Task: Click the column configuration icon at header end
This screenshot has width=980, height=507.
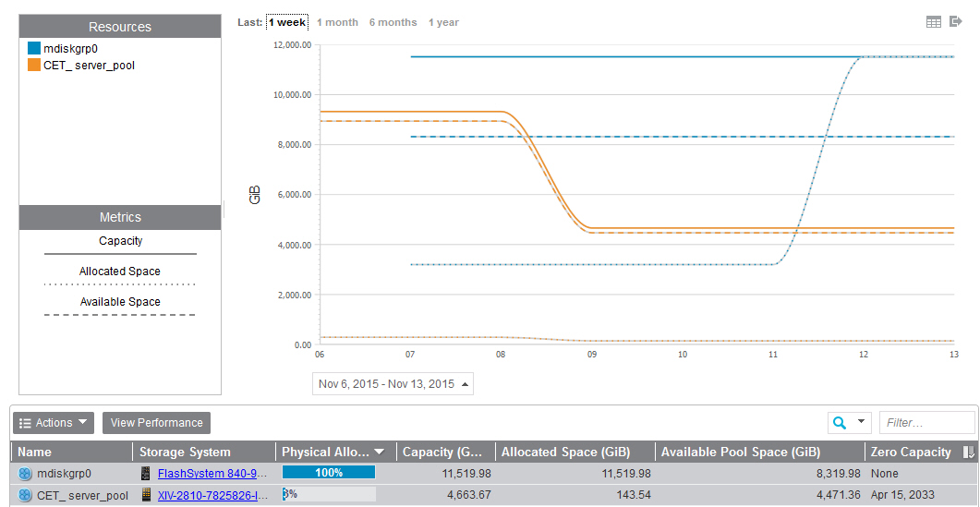Action: pyautogui.click(x=968, y=453)
